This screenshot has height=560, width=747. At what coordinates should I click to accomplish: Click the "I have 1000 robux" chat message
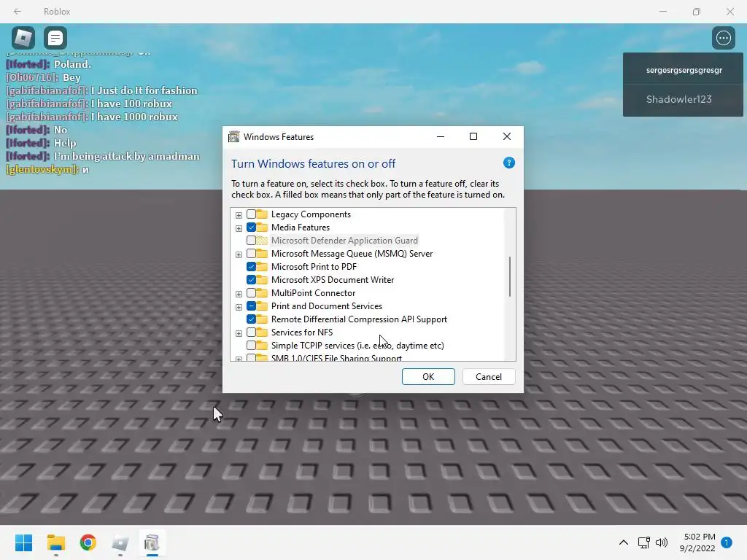(x=134, y=117)
